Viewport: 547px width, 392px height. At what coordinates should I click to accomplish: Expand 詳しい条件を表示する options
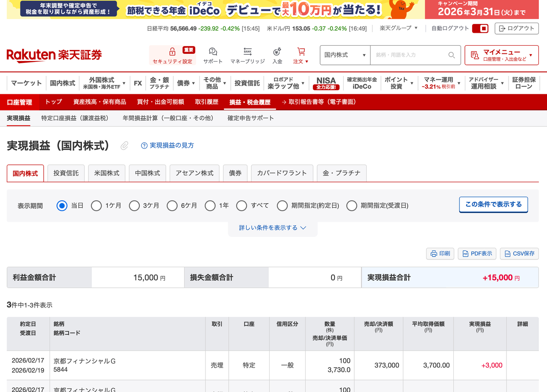(x=272, y=228)
